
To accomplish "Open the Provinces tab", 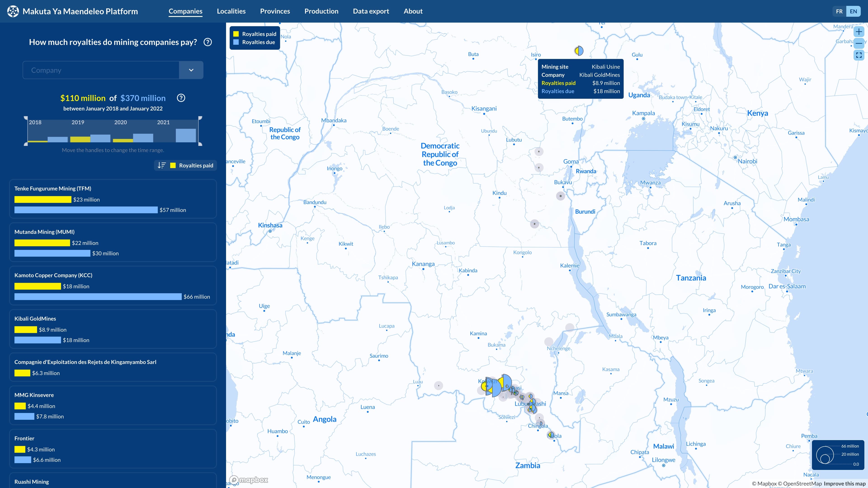I will tap(275, 11).
